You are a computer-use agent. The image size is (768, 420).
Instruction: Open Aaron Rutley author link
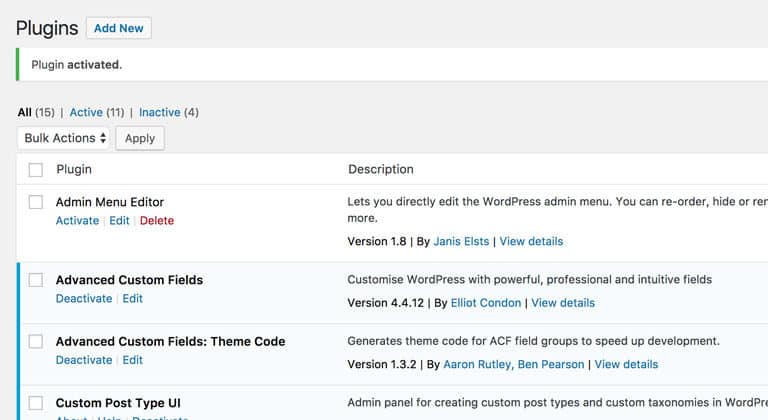[x=477, y=364]
